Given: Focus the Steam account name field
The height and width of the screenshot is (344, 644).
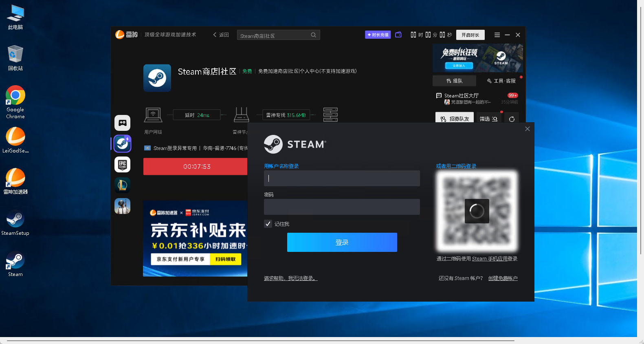Looking at the screenshot, I should coord(342,179).
